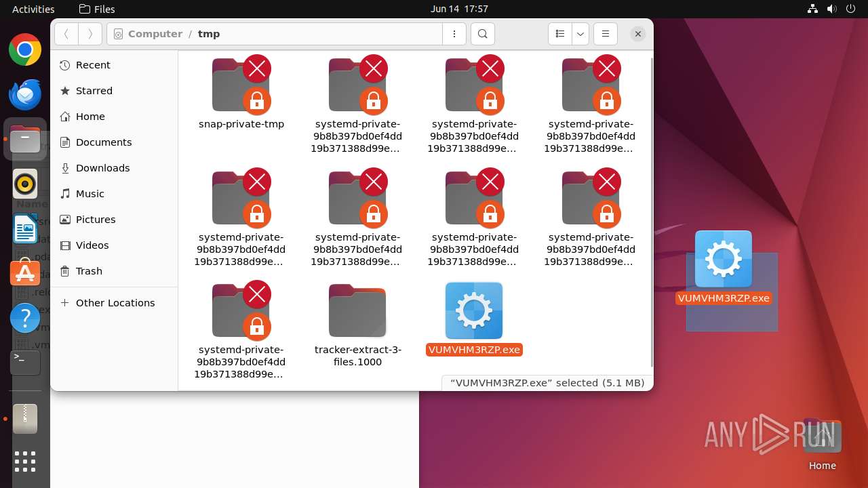Open the Files hamburger menu
The image size is (868, 488).
click(605, 34)
